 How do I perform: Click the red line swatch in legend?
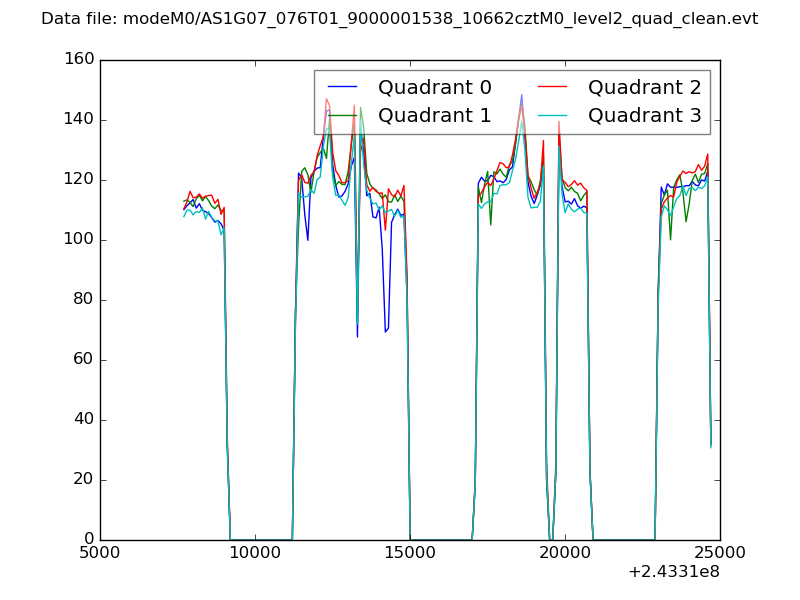click(552, 88)
